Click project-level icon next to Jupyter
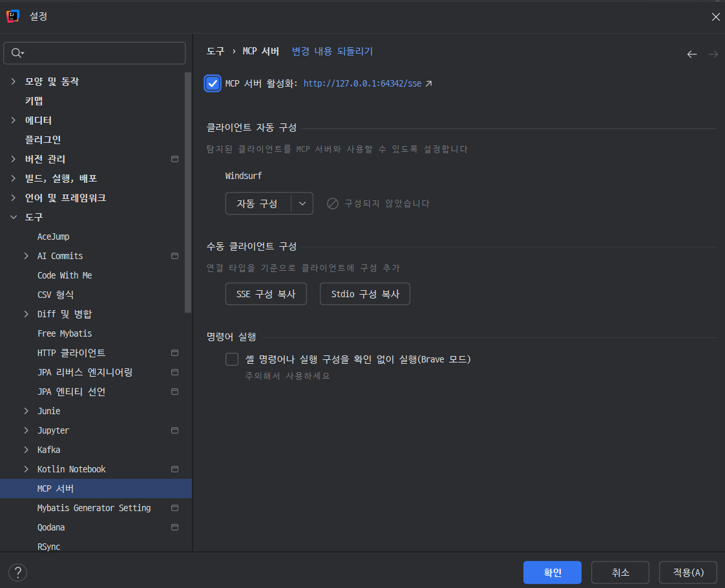The image size is (725, 588). [x=174, y=430]
